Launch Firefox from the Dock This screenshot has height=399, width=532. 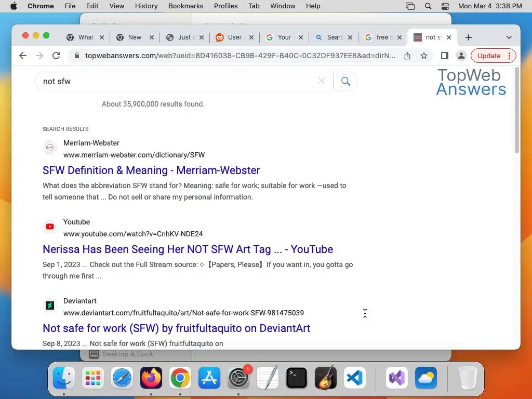151,378
